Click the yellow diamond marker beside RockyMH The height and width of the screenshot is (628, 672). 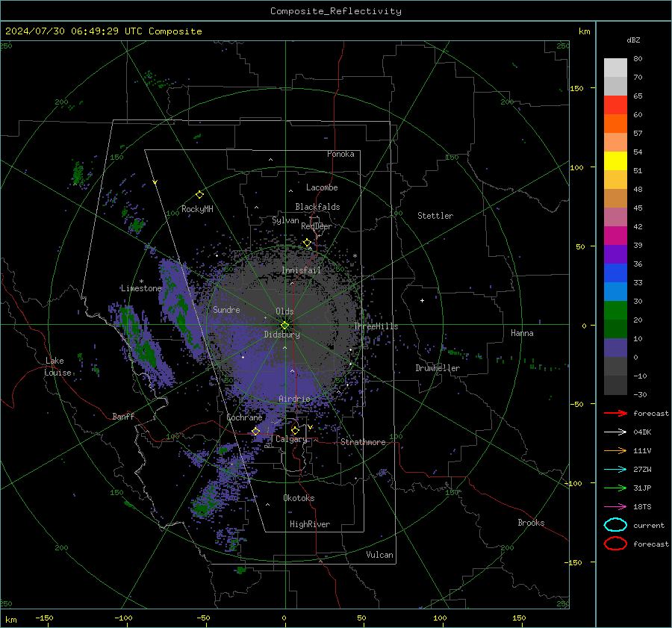coord(199,195)
